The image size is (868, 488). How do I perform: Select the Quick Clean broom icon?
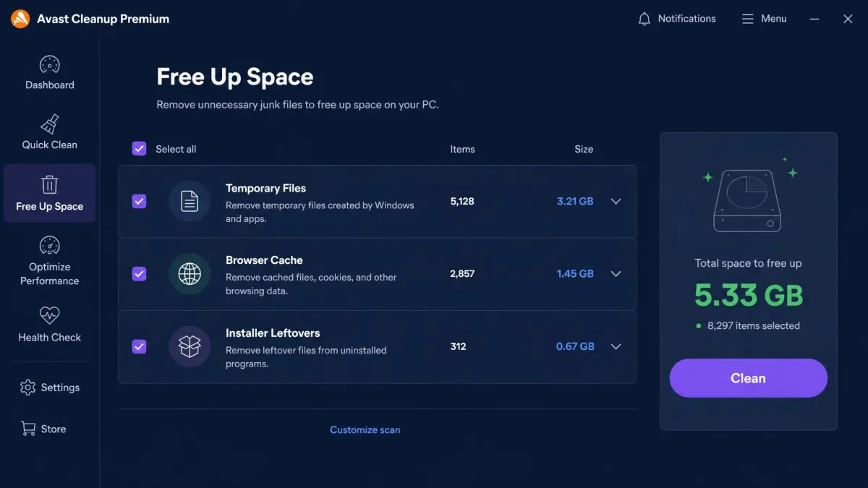point(49,124)
